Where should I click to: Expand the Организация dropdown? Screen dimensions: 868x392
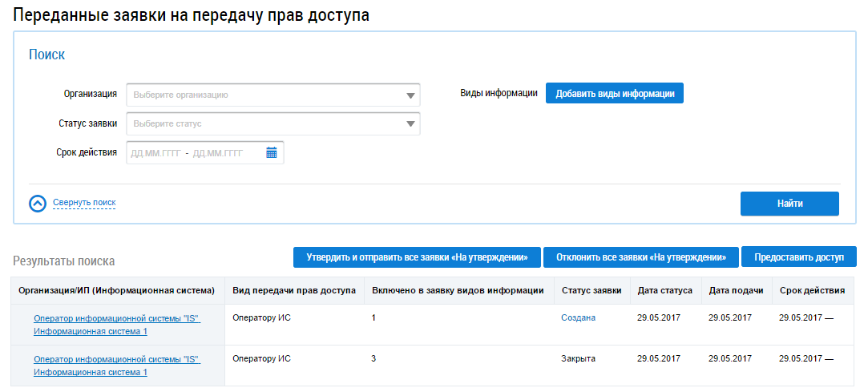click(273, 95)
